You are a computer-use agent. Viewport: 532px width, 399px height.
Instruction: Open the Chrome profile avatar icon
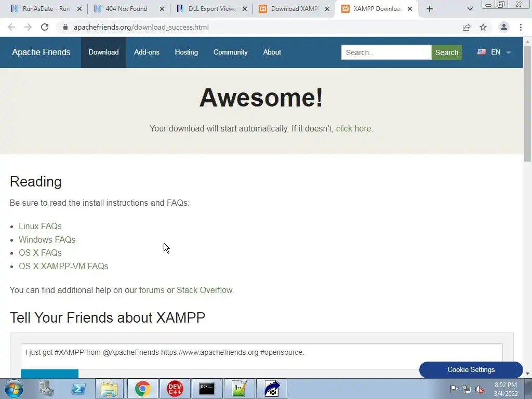tap(504, 27)
